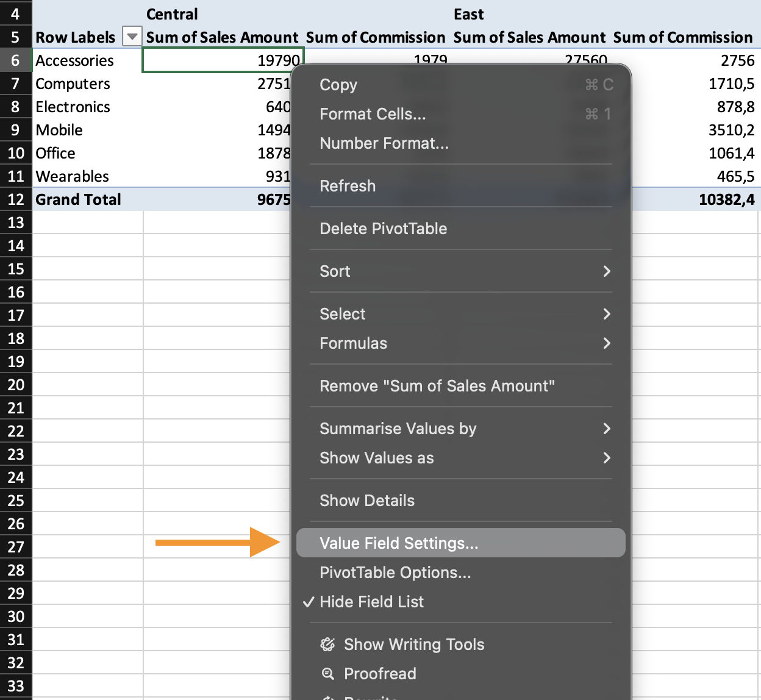Open PivotTable Options

395,573
